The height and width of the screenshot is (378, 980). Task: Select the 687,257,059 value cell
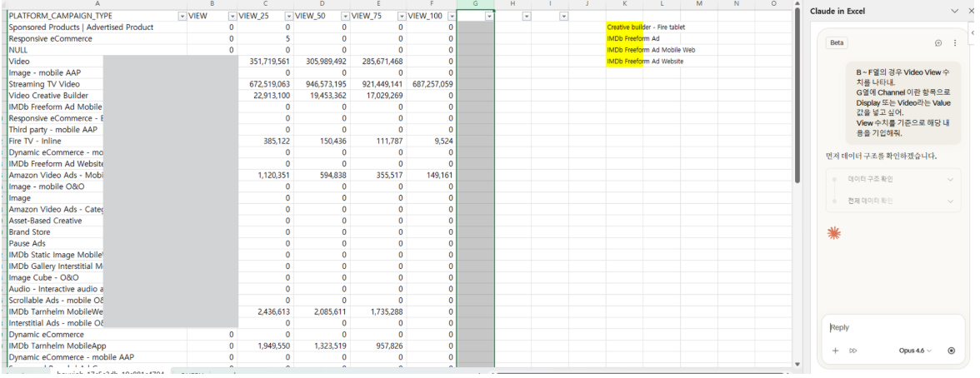(x=432, y=84)
